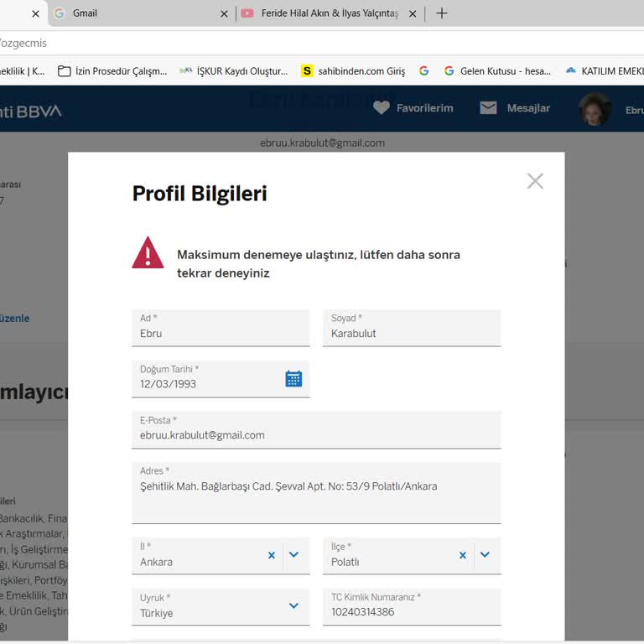644x644 pixels.
Task: Click the Google favicon on the Gmail tab
Action: tap(60, 13)
